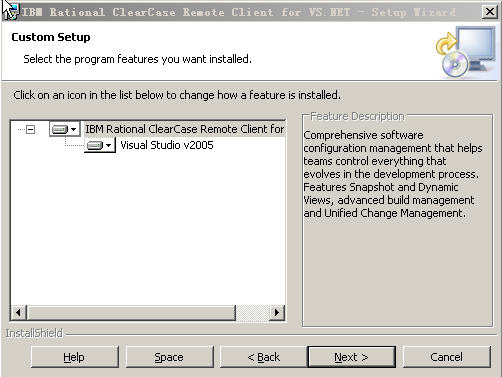Image resolution: width=502 pixels, height=377 pixels.
Task: Select the IBM Rational ClearCase Remote Client feature label
Action: point(185,129)
